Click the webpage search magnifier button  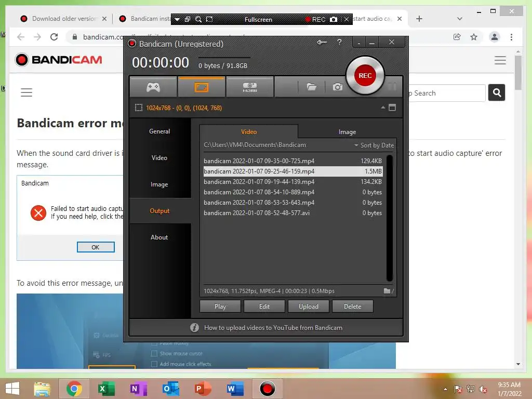(497, 92)
